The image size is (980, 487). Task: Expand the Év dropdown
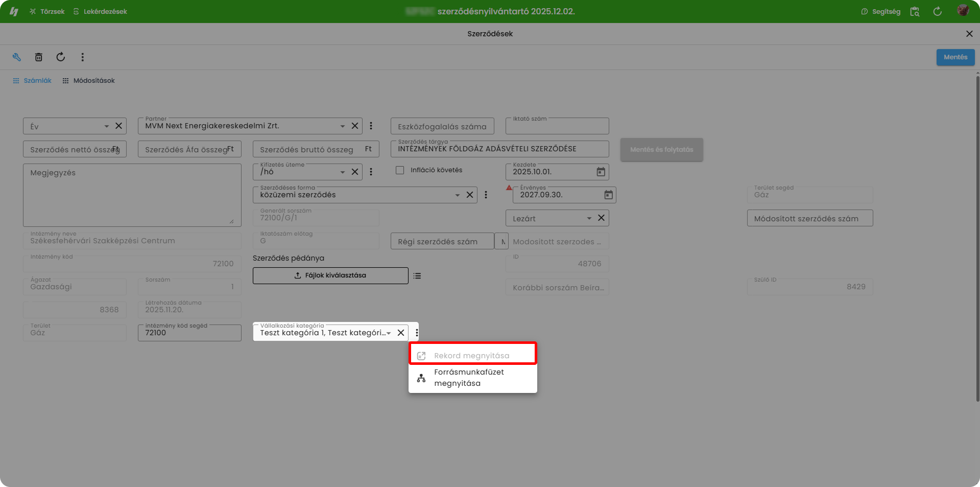(106, 126)
